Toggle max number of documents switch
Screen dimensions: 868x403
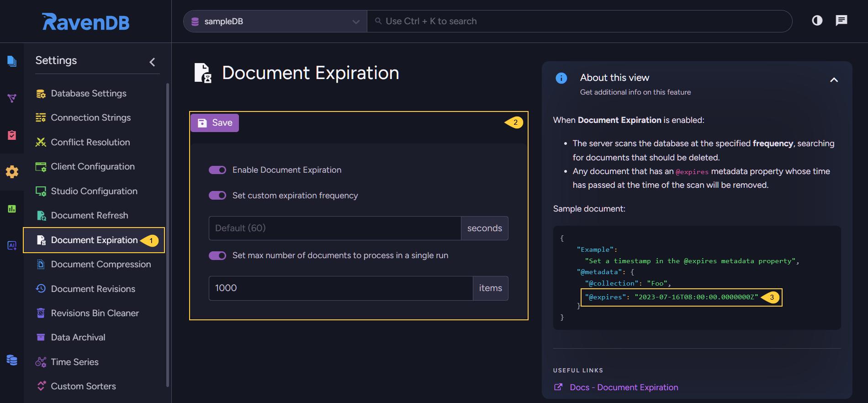(217, 255)
